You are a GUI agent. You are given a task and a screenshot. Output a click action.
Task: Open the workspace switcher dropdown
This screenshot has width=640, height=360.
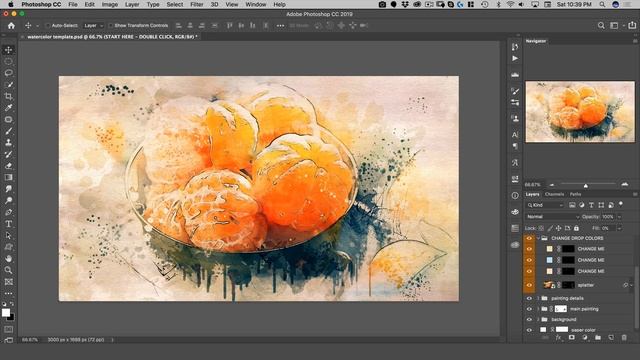pos(616,25)
